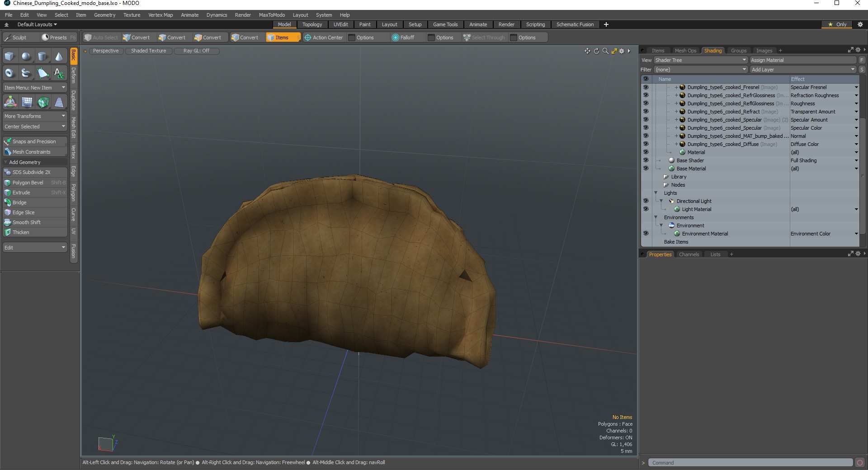Image resolution: width=868 pixels, height=470 pixels.
Task: Click the Assign Material button
Action: [x=803, y=60]
